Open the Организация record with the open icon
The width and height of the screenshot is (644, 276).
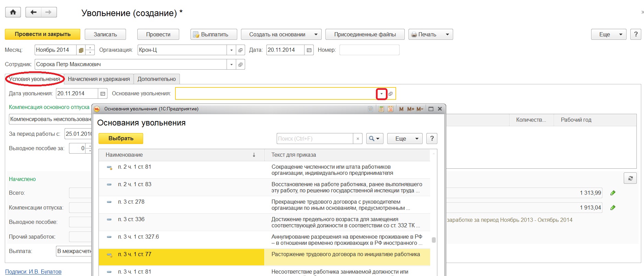241,50
